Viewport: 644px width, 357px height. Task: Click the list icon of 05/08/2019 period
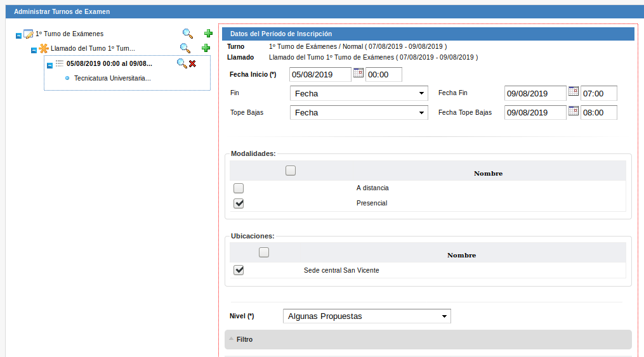coord(60,63)
